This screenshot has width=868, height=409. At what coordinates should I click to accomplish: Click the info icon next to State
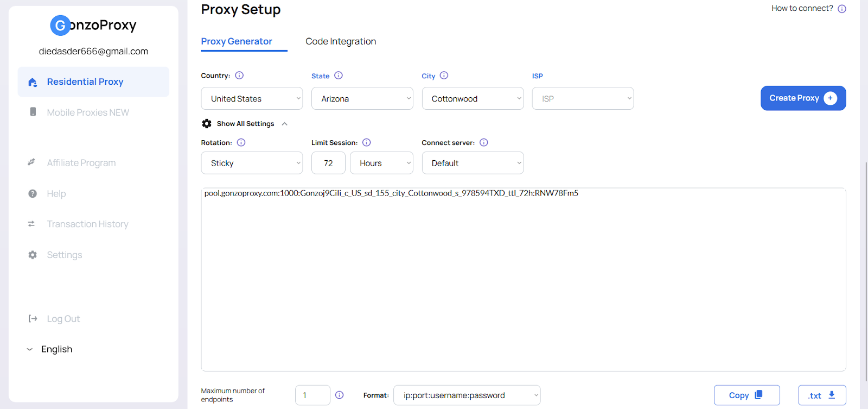339,75
